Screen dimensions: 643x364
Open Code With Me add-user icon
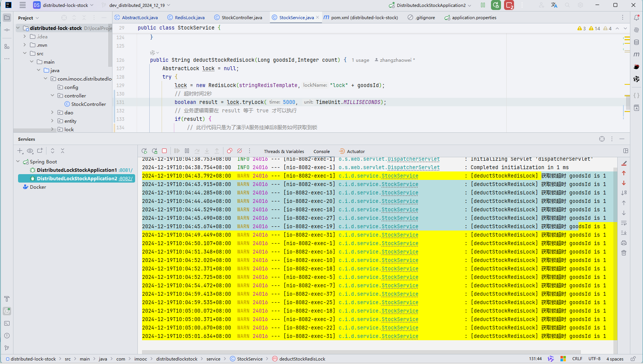(541, 5)
